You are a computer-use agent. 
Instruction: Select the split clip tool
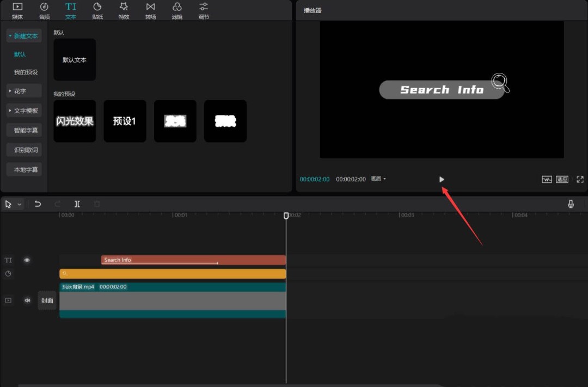(77, 204)
